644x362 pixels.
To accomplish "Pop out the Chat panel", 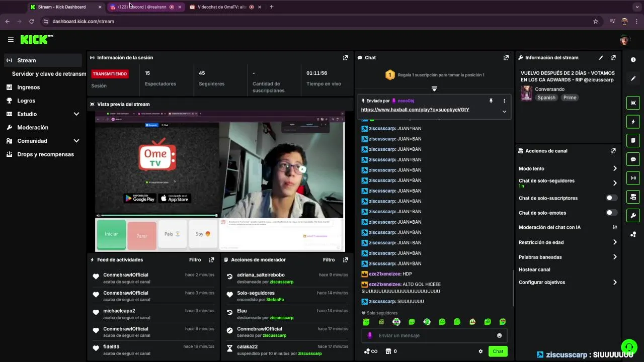I will click(506, 58).
